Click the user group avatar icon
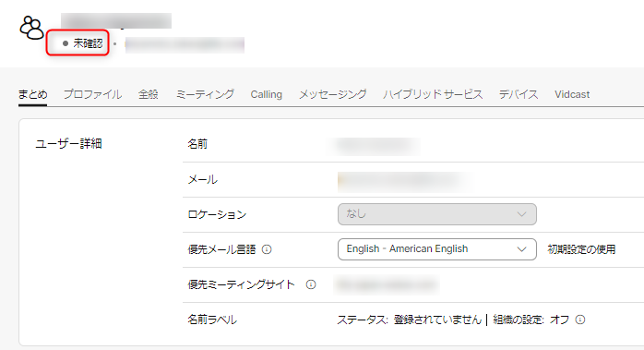644x350 pixels. click(31, 28)
